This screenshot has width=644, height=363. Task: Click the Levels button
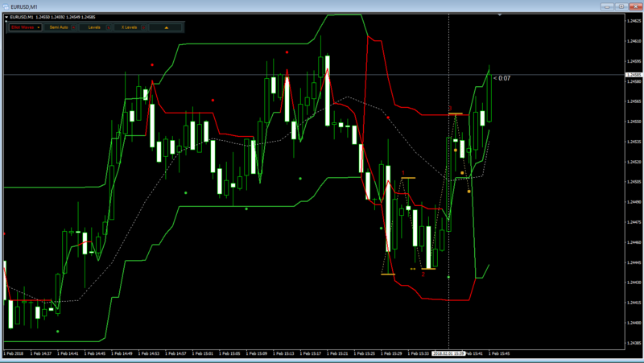point(94,27)
